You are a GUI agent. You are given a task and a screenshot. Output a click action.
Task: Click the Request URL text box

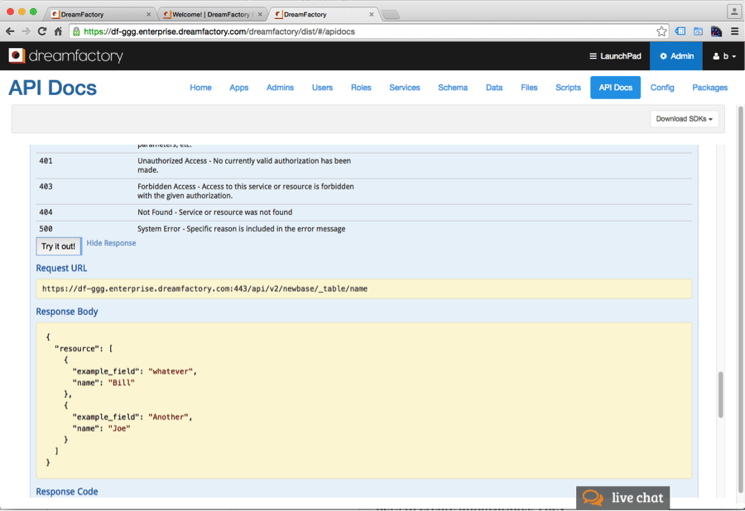(364, 289)
